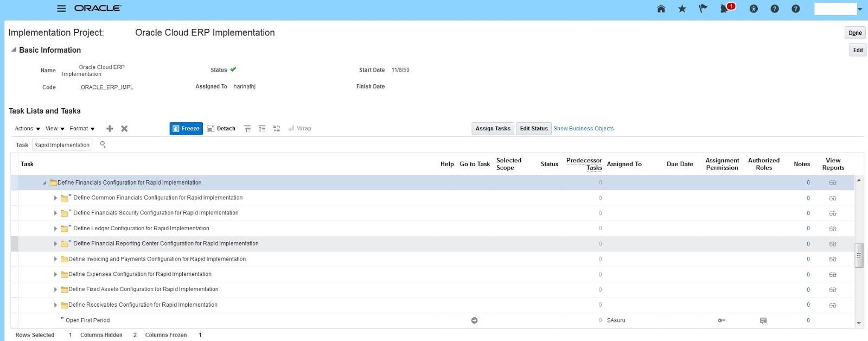Click the Task search input field
The height and width of the screenshot is (341, 868).
point(62,145)
